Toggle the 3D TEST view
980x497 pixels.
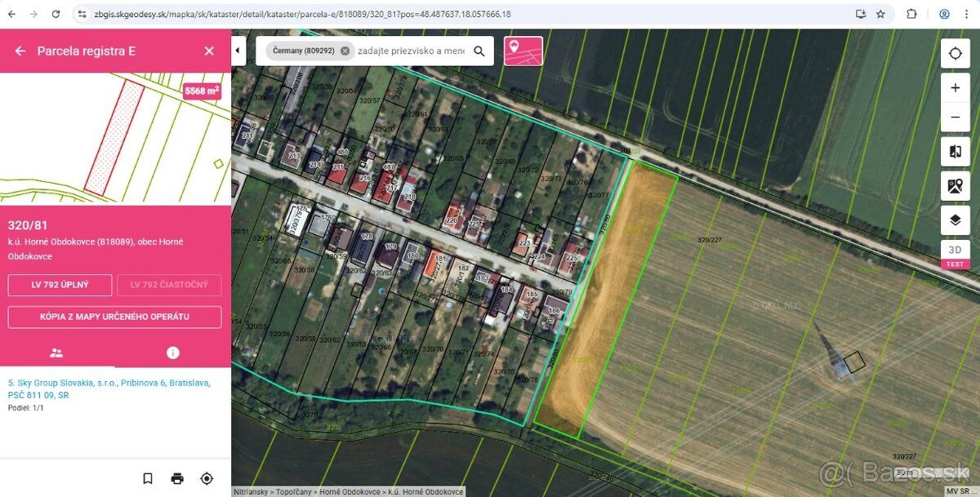(x=955, y=255)
